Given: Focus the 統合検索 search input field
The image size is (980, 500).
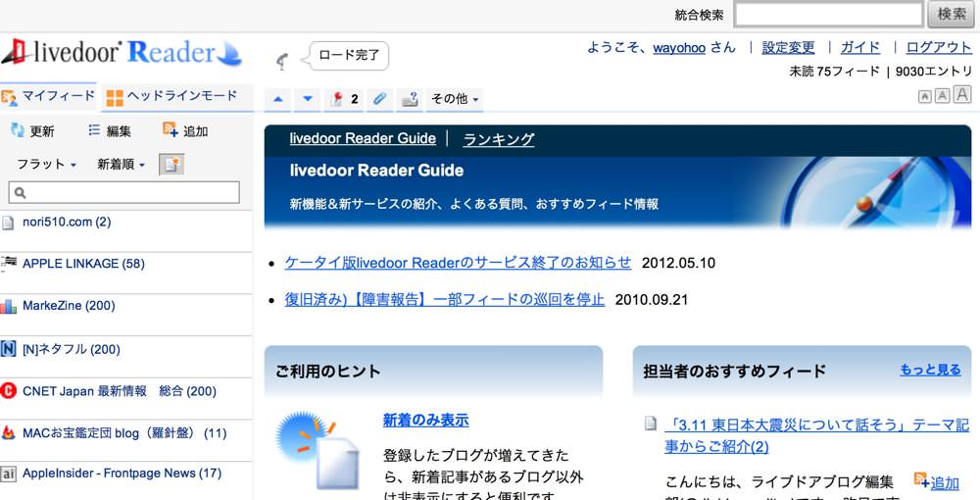Looking at the screenshot, I should 828,15.
